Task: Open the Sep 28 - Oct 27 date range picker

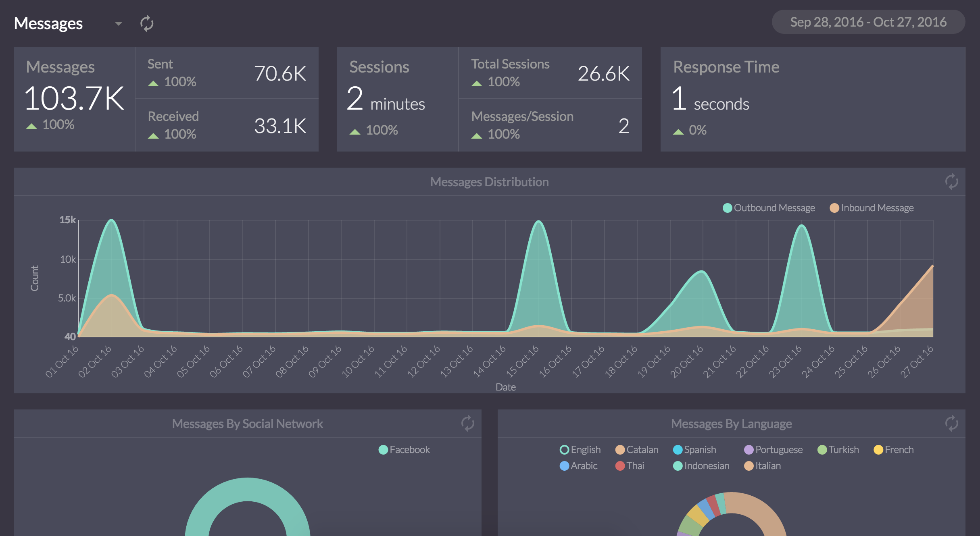Action: click(x=868, y=22)
